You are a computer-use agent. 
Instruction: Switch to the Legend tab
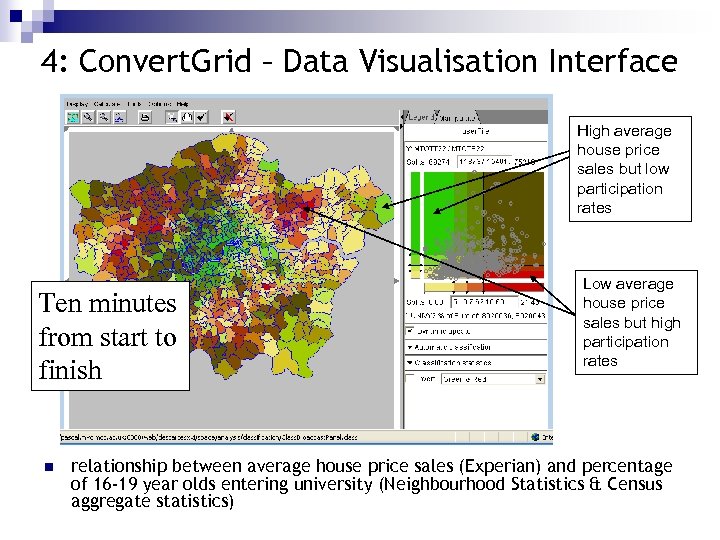(419, 117)
